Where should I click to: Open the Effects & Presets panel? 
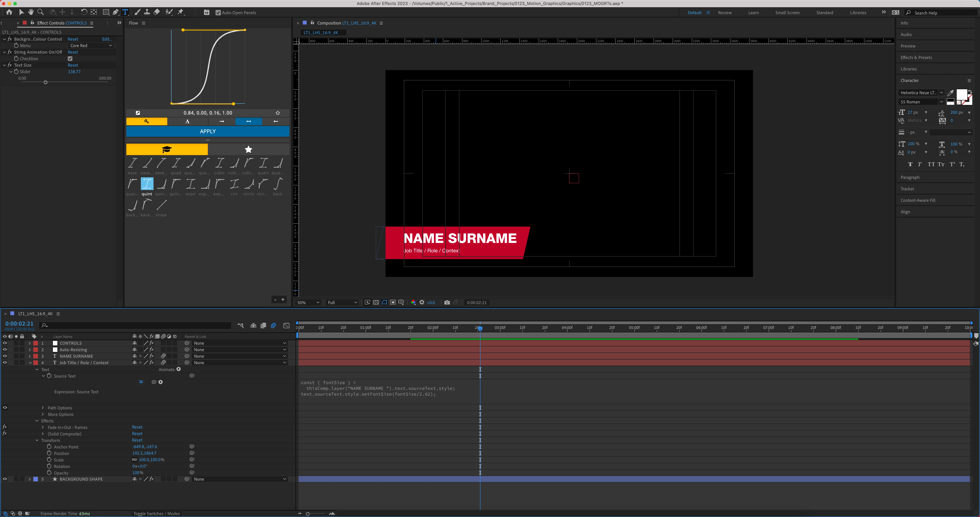(916, 57)
